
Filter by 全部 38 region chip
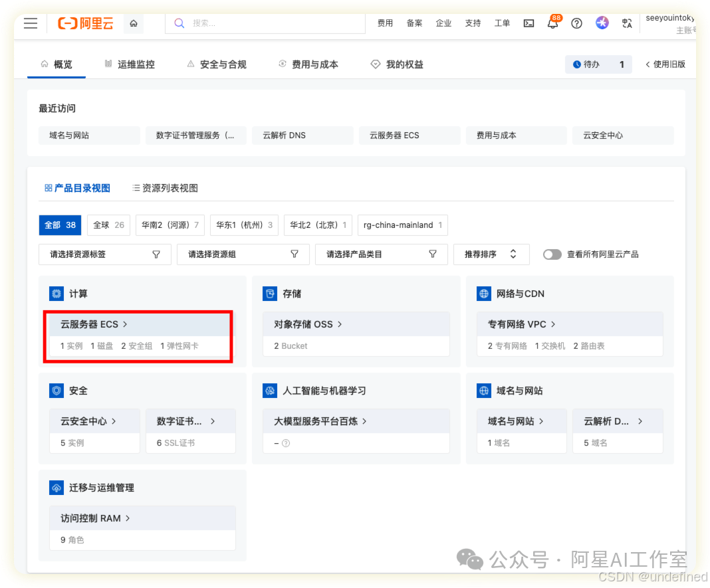point(60,225)
